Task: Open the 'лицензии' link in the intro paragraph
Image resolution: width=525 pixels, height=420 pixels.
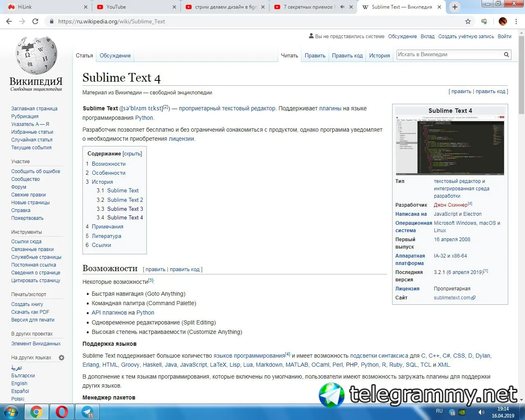Action: click(x=181, y=139)
